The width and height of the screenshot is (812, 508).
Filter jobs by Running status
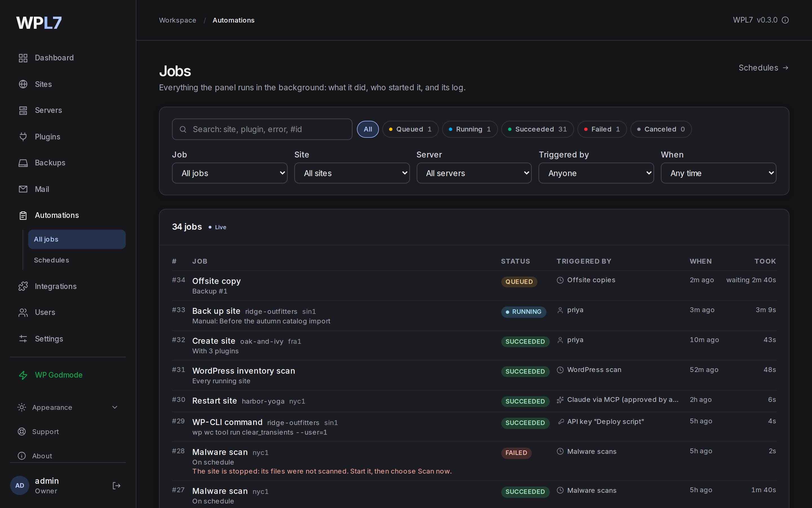coord(470,129)
